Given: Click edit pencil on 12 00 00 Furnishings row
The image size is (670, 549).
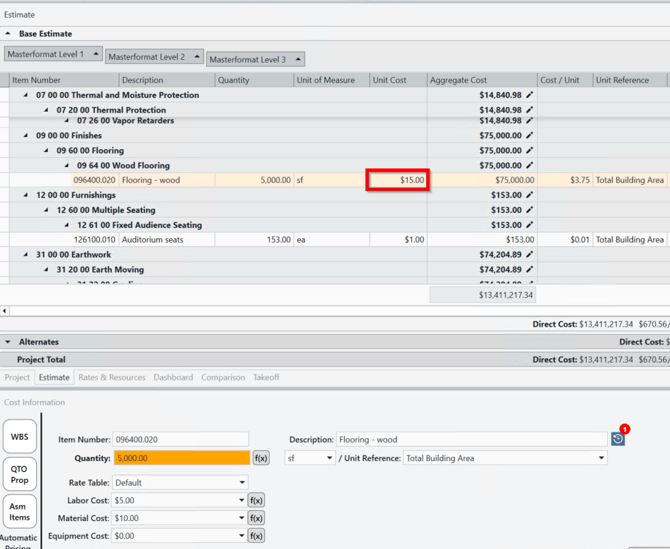Looking at the screenshot, I should 530,195.
